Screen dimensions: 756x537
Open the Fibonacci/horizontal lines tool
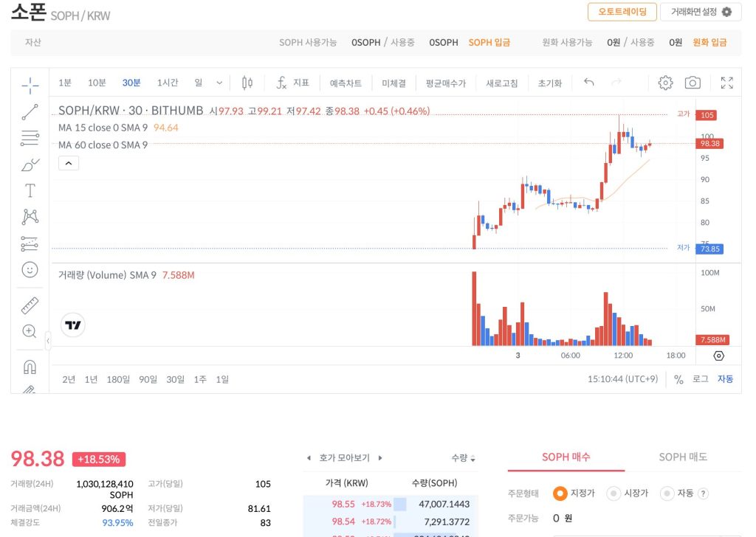[30, 138]
